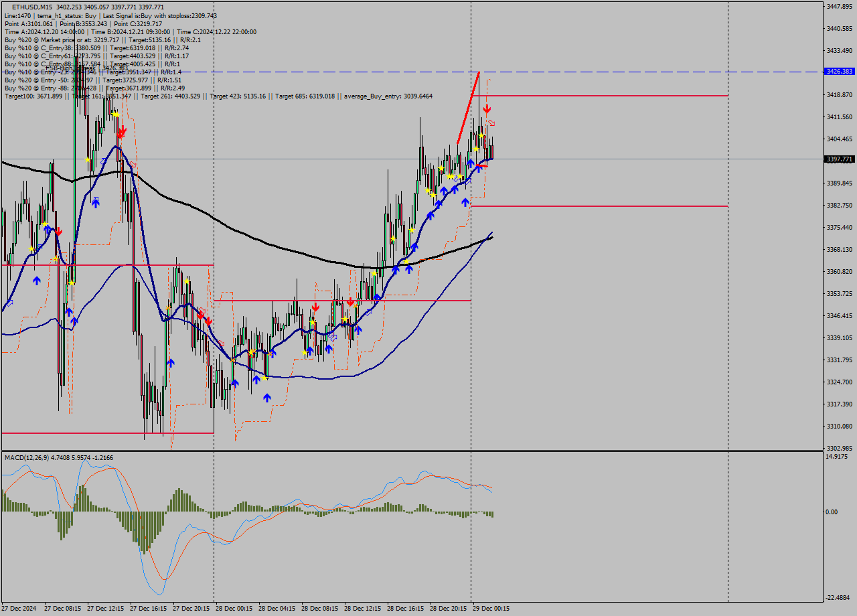Click the 3310.080 price axis label

[x=840, y=426]
